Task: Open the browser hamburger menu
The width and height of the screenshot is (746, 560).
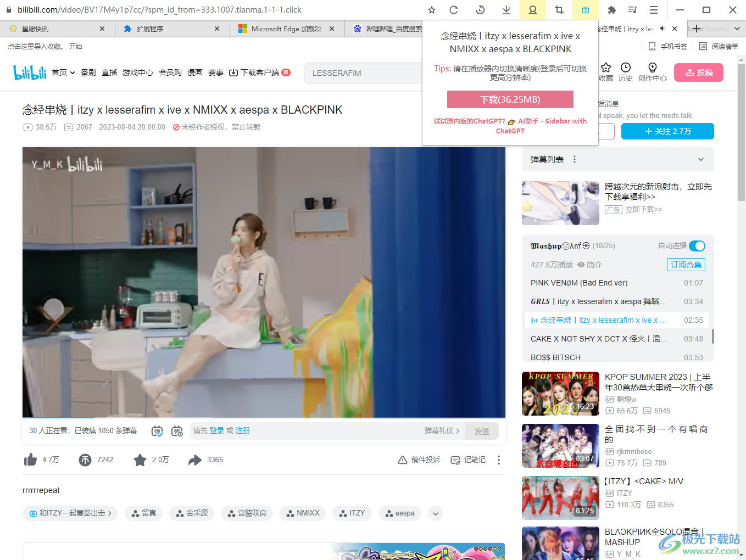Action: (654, 10)
